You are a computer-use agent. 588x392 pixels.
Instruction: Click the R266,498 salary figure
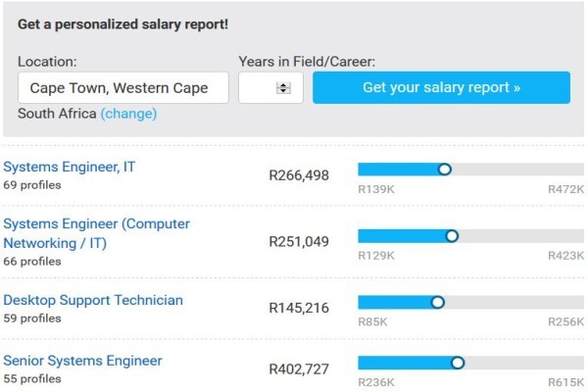click(x=299, y=175)
